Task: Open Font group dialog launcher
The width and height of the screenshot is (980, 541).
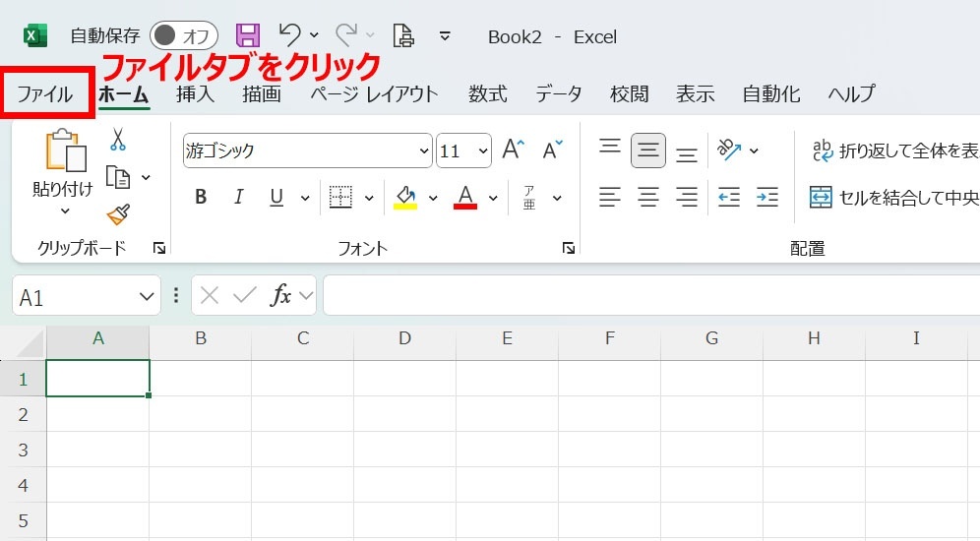Action: pyautogui.click(x=568, y=249)
